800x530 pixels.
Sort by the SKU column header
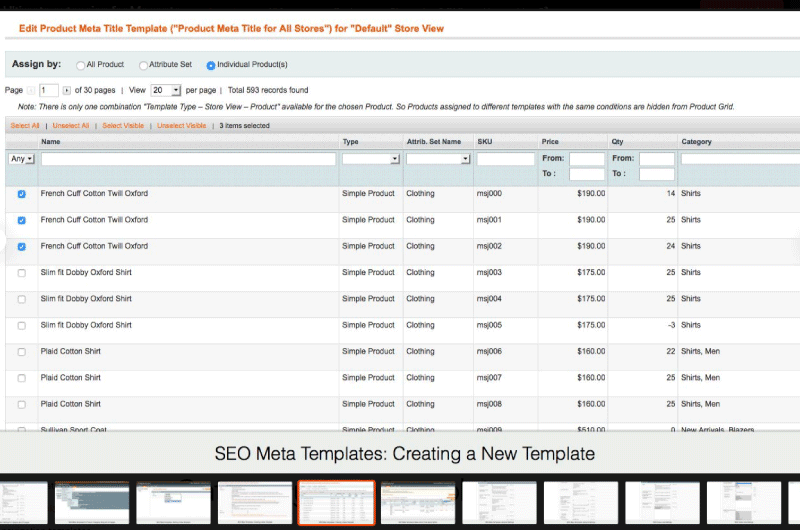pyautogui.click(x=485, y=142)
